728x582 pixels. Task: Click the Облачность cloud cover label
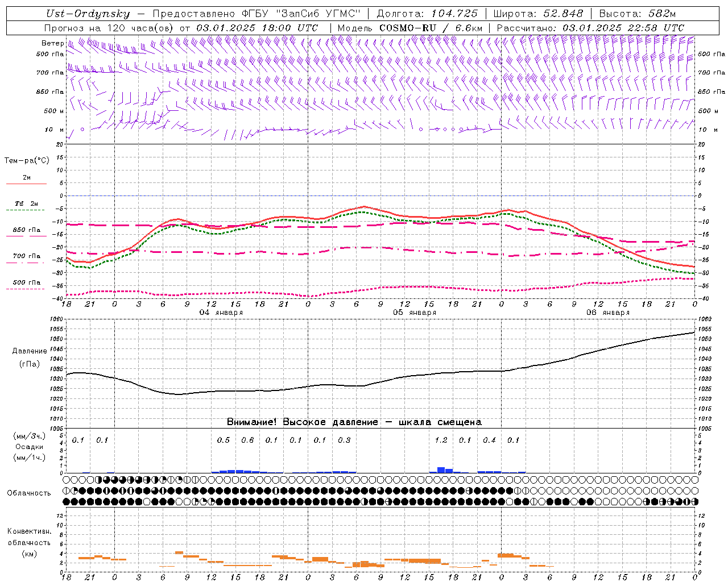[x=29, y=493]
